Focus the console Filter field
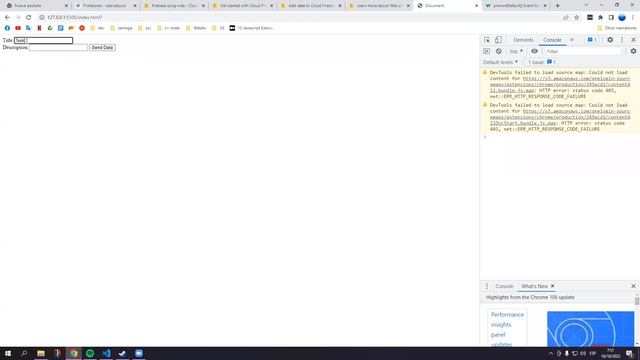 (582, 51)
